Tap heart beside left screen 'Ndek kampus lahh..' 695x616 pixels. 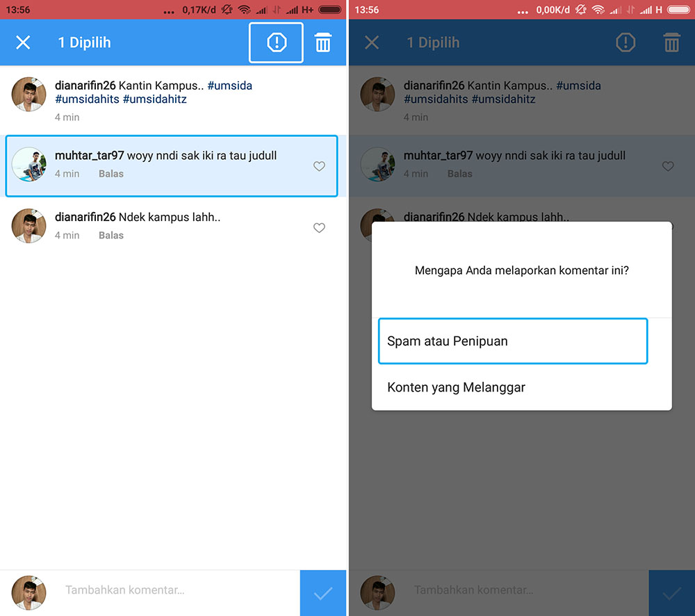point(319,228)
